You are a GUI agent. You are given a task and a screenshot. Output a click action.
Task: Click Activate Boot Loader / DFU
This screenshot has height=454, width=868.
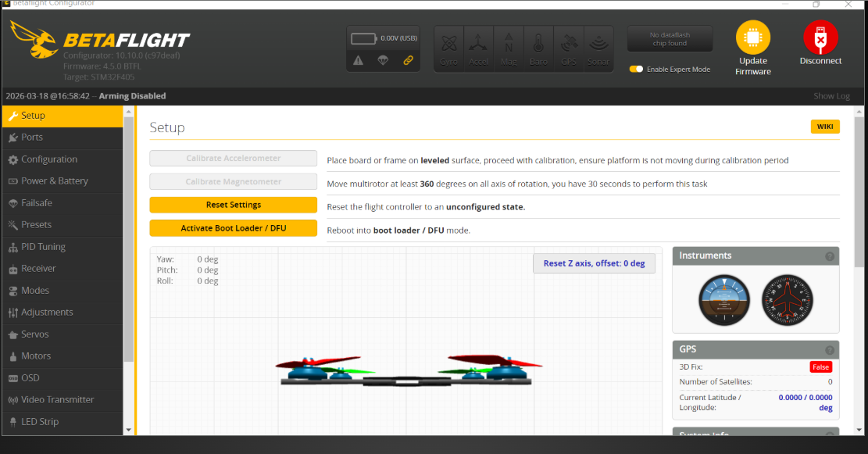click(233, 228)
